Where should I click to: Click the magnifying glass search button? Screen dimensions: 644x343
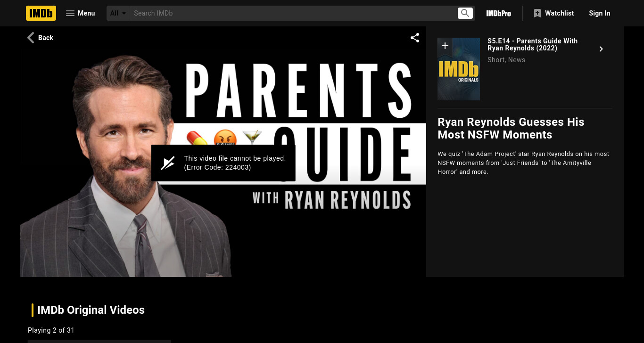[x=465, y=13]
